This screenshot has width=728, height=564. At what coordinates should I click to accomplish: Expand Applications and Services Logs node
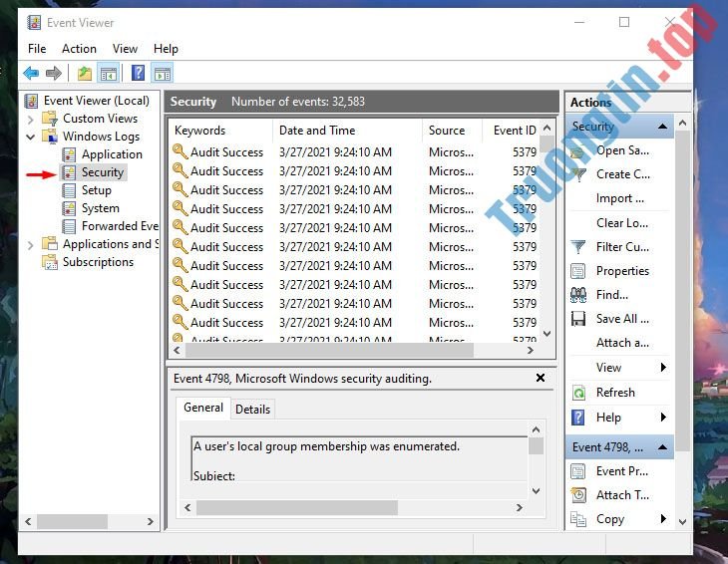point(31,245)
